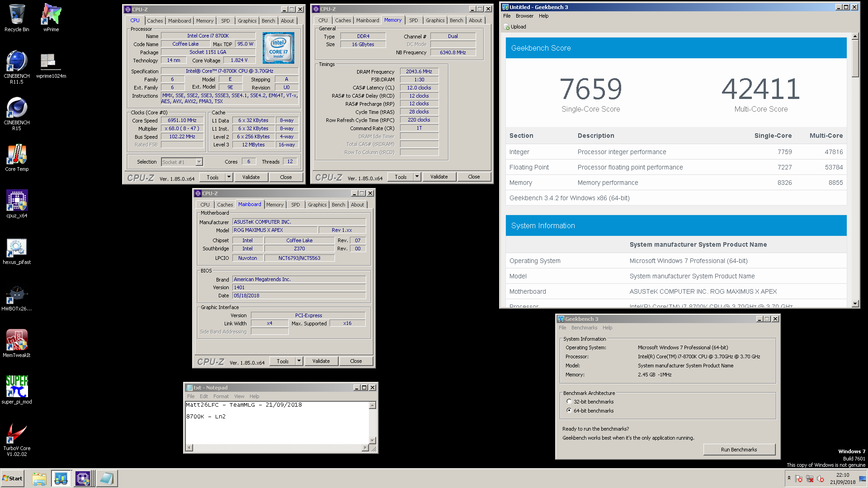Viewport: 868px width, 488px height.
Task: Open SPD tab in Memory CPU-Z window
Action: (x=413, y=20)
